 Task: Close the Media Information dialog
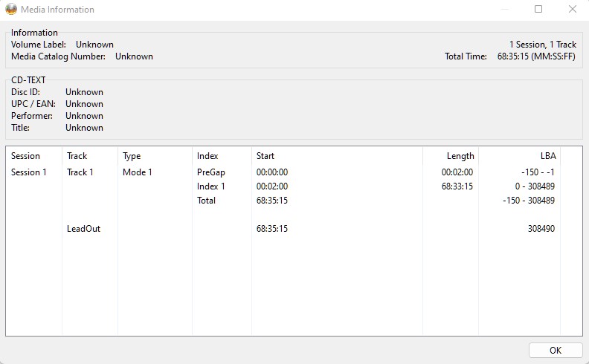[572, 10]
